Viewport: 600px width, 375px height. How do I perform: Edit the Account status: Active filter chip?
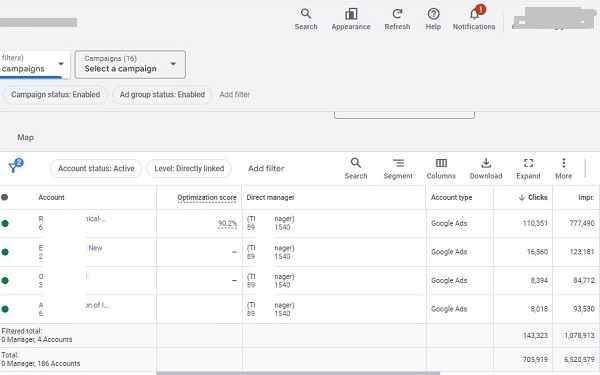coord(96,168)
